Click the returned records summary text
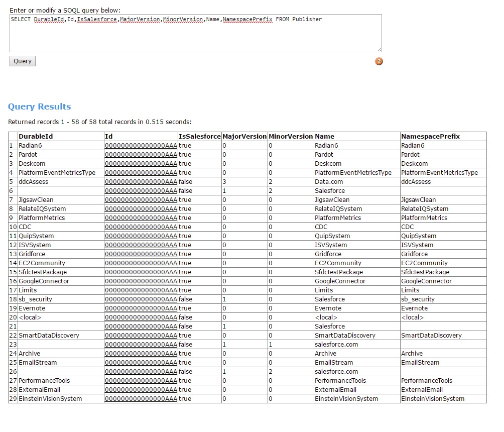Image resolution: width=504 pixels, height=432 pixels. [99, 122]
